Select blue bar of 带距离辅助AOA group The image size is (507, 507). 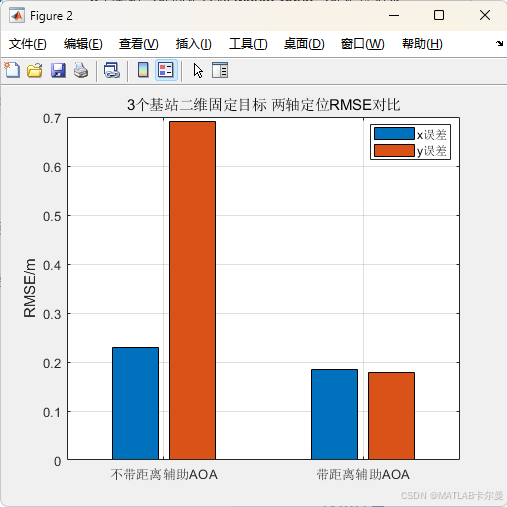click(334, 414)
